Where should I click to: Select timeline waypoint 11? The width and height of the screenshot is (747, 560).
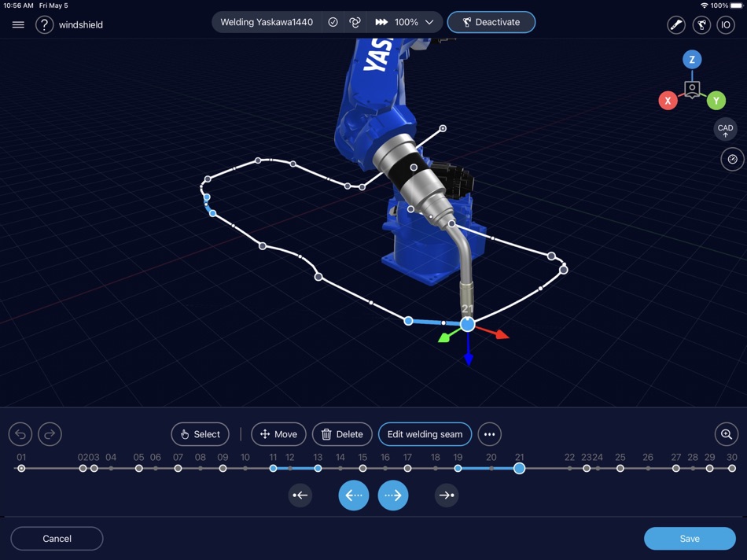click(x=273, y=469)
